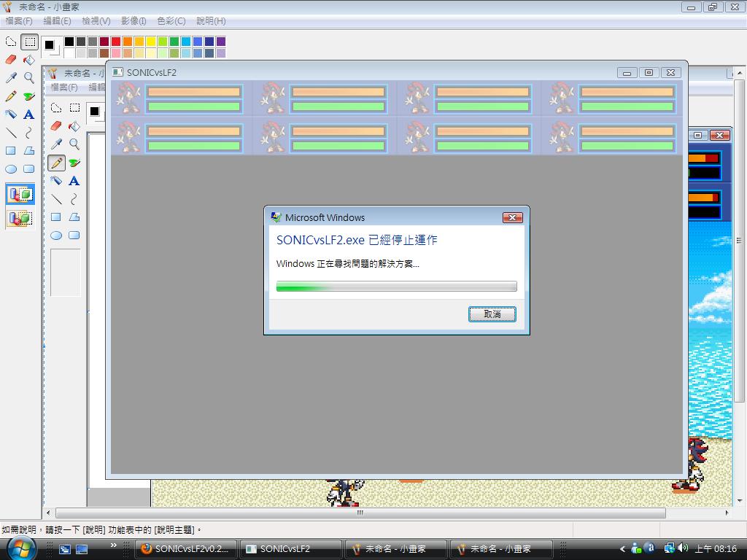The width and height of the screenshot is (747, 560).
Task: Pick the Eraser tool in leftmost toolbox
Action: (x=11, y=60)
